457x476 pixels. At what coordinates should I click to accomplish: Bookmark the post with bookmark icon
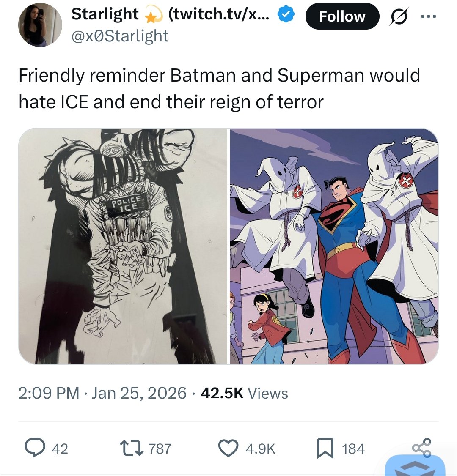(325, 449)
